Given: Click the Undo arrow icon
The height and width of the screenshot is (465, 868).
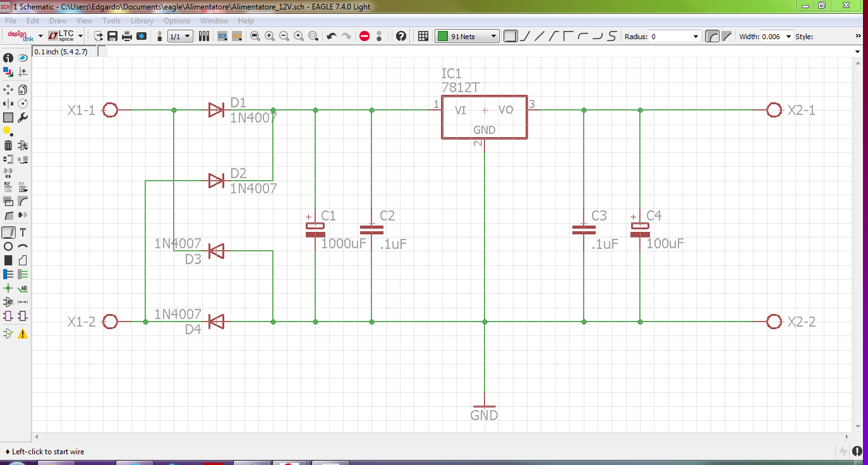Looking at the screenshot, I should click(331, 36).
